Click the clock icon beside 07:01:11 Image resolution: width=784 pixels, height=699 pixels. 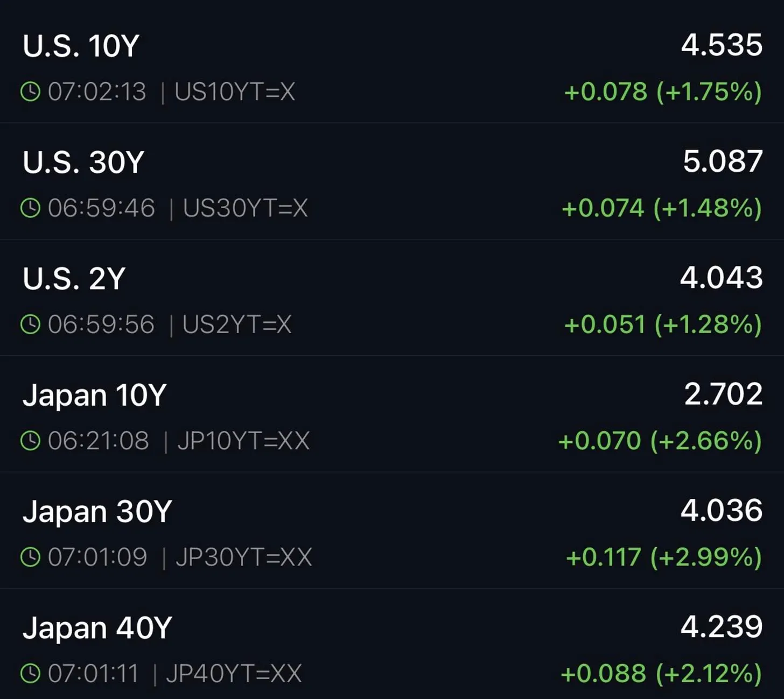pyautogui.click(x=30, y=673)
